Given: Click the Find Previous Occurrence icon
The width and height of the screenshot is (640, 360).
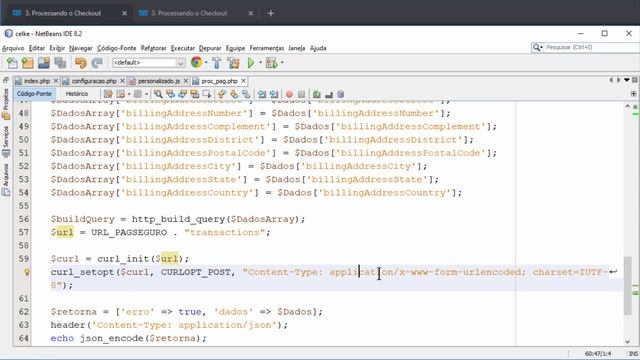Looking at the screenshot, I should click(170, 94).
